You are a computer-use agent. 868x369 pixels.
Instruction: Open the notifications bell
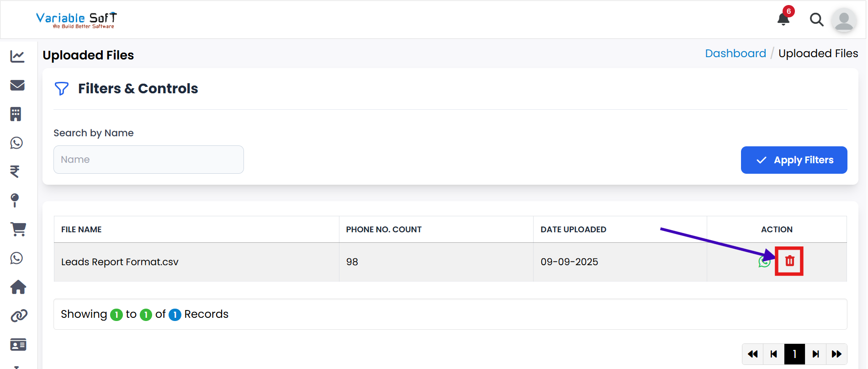(783, 19)
